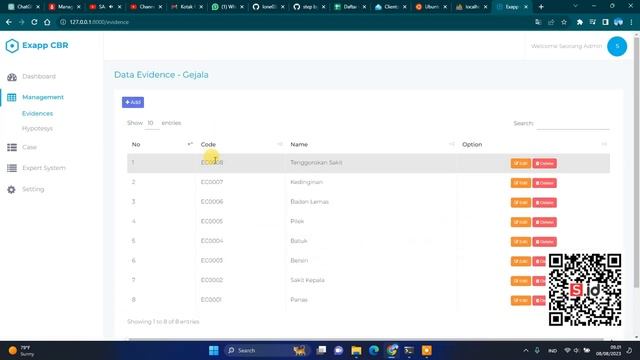Open the Windows Start menu
Screen dimensions: 640x360
coord(213,351)
